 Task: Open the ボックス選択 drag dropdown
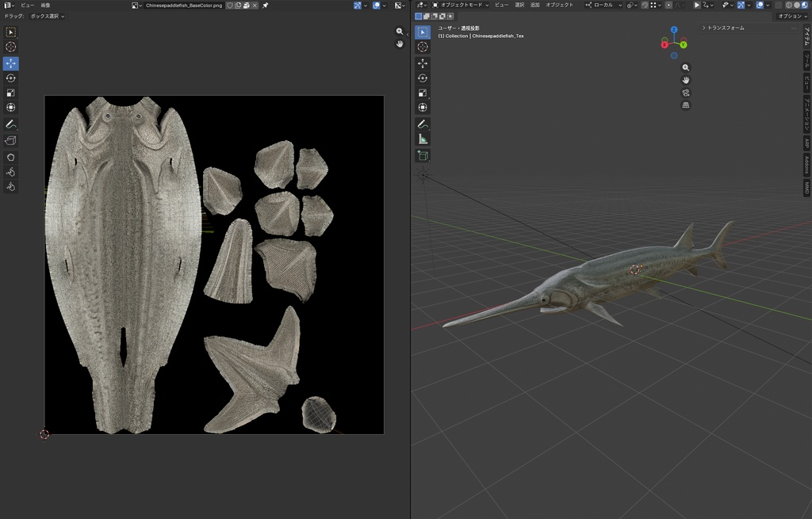click(47, 16)
